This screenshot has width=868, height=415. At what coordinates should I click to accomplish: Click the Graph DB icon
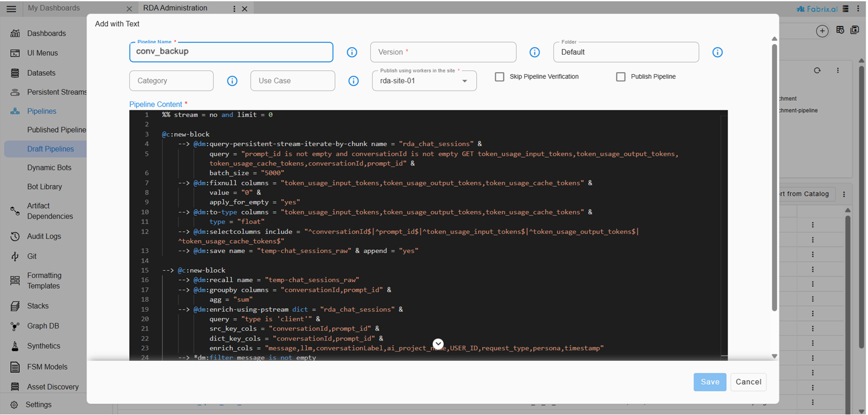point(15,326)
